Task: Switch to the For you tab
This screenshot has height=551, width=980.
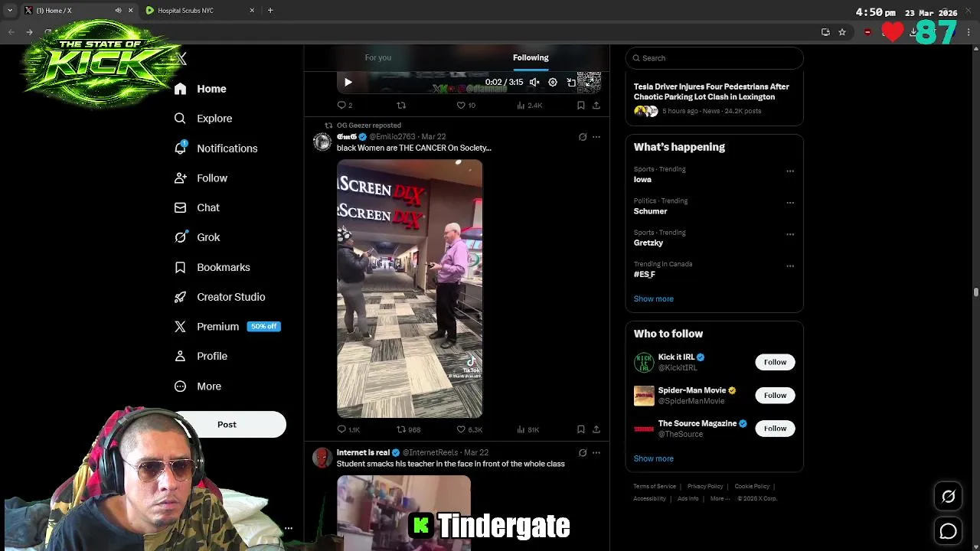Action: pos(378,57)
